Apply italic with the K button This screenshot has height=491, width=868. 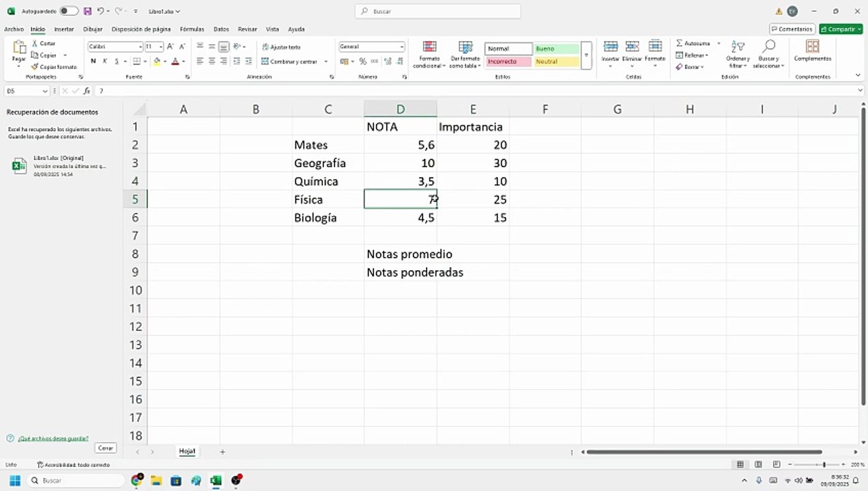click(105, 61)
